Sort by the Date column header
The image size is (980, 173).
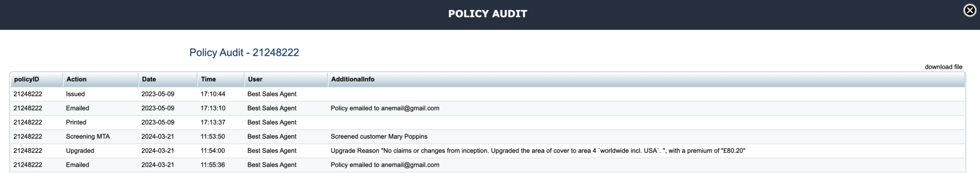tap(168, 80)
